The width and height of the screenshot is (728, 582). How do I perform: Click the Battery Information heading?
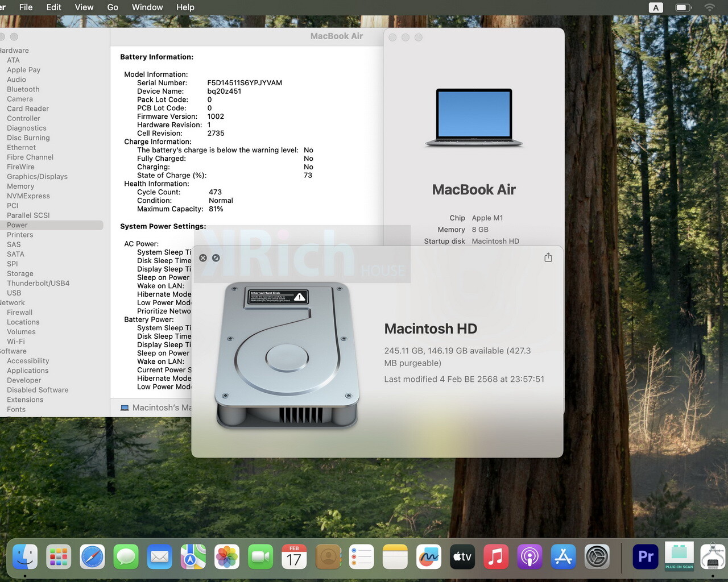coord(157,57)
